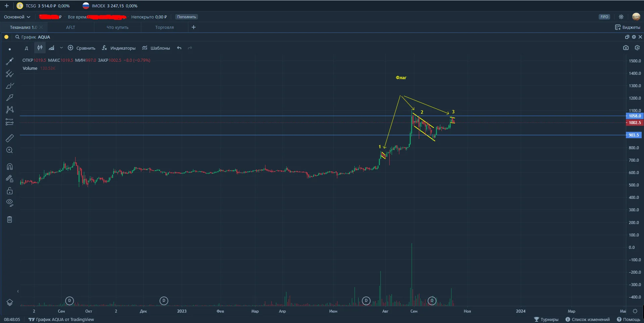This screenshot has width=644, height=323.
Task: Open the Виджеты widgets panel
Action: (628, 27)
